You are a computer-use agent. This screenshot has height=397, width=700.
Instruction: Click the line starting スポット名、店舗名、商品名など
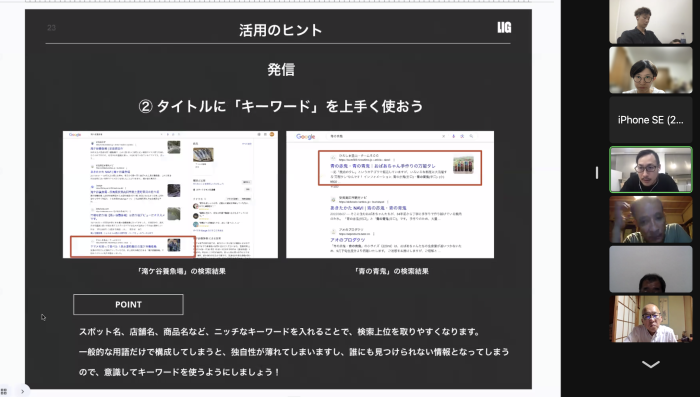279,332
